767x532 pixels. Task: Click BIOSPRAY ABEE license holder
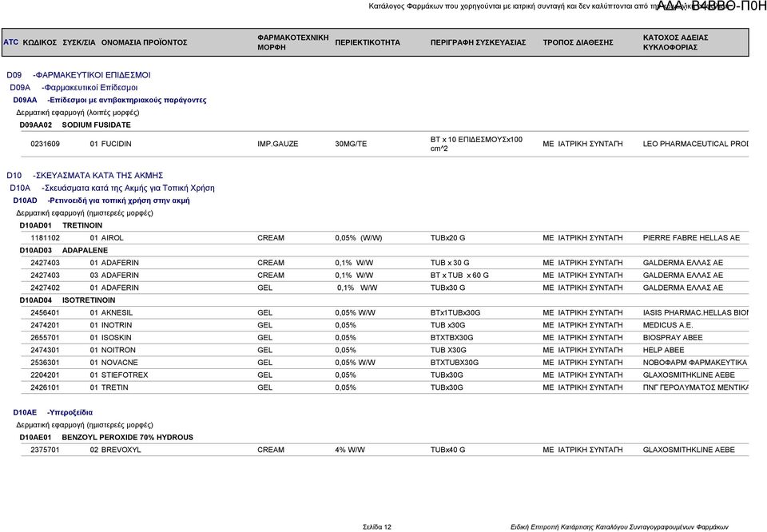(673, 337)
